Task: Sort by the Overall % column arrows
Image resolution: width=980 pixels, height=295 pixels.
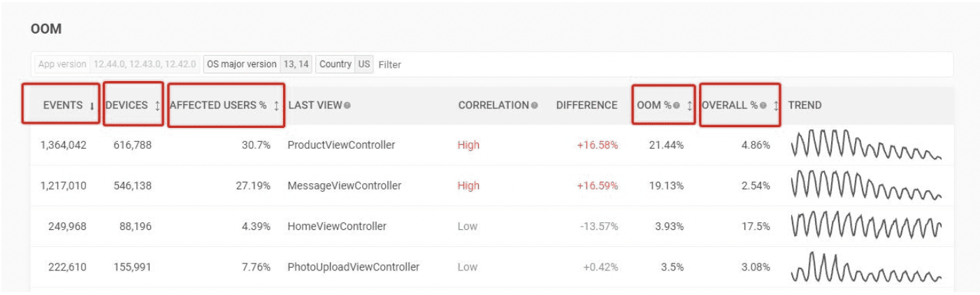Action: [x=776, y=106]
